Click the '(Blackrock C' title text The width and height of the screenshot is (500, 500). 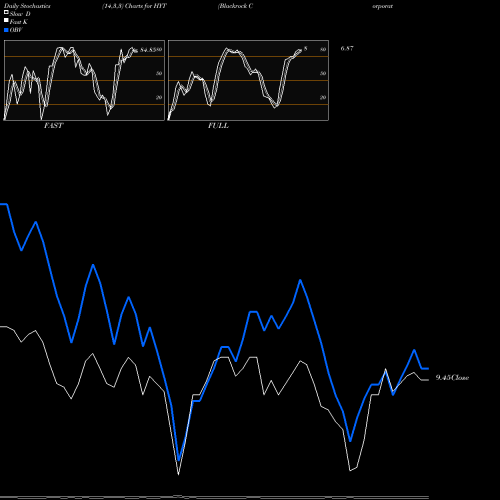point(235,6)
